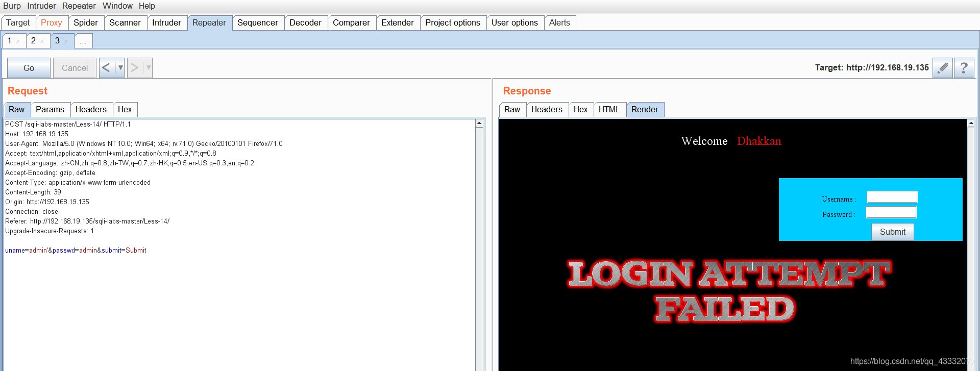980x371 pixels.
Task: Switch to the Extender tab
Action: pyautogui.click(x=398, y=23)
